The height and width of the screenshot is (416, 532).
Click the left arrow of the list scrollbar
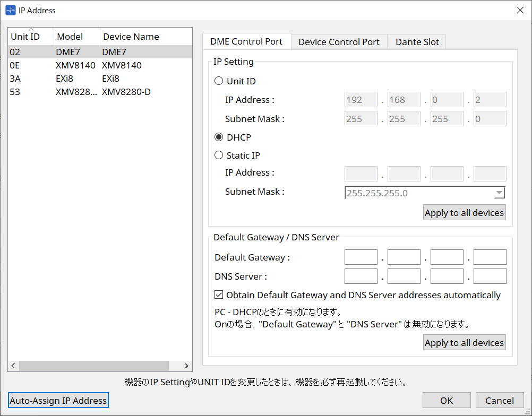point(13,366)
